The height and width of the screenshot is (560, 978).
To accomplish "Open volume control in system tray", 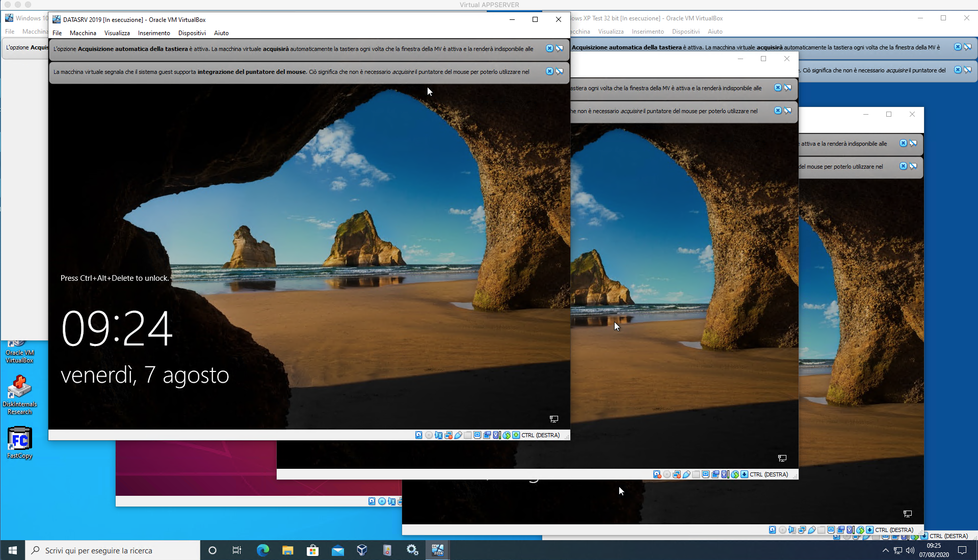I will pos(910,550).
